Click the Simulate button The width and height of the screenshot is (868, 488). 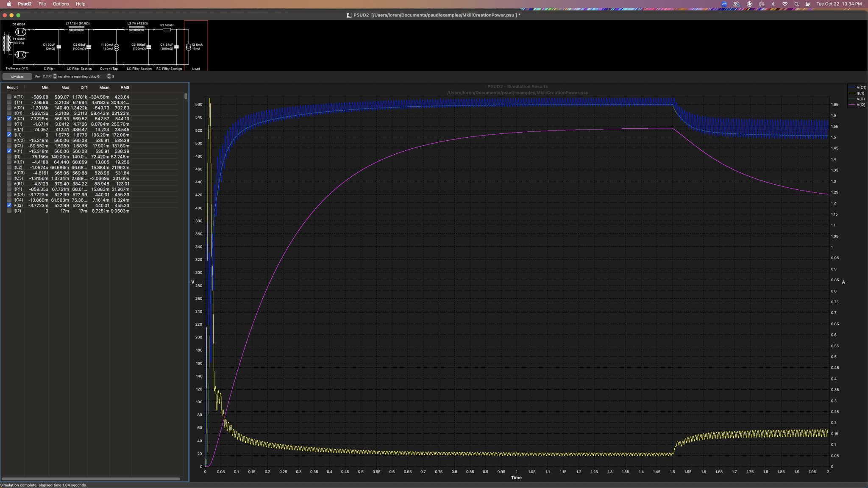(17, 77)
